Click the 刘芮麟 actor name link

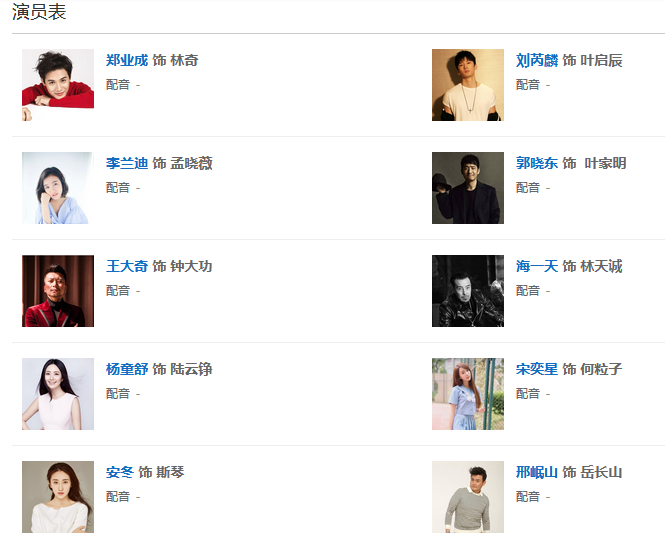click(x=537, y=61)
